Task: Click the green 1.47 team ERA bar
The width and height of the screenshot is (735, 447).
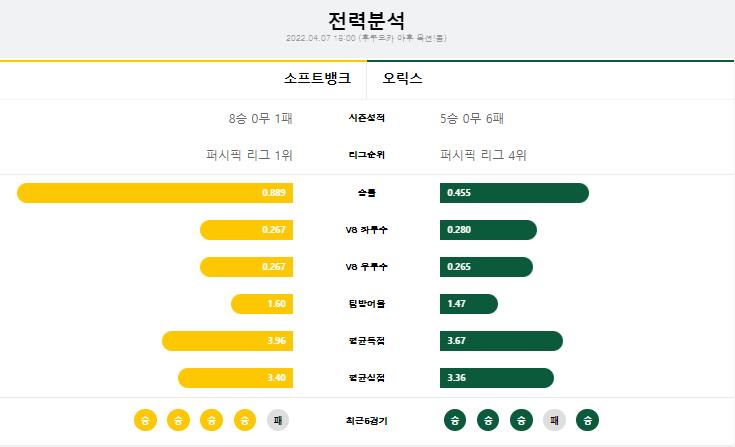Action: point(469,304)
